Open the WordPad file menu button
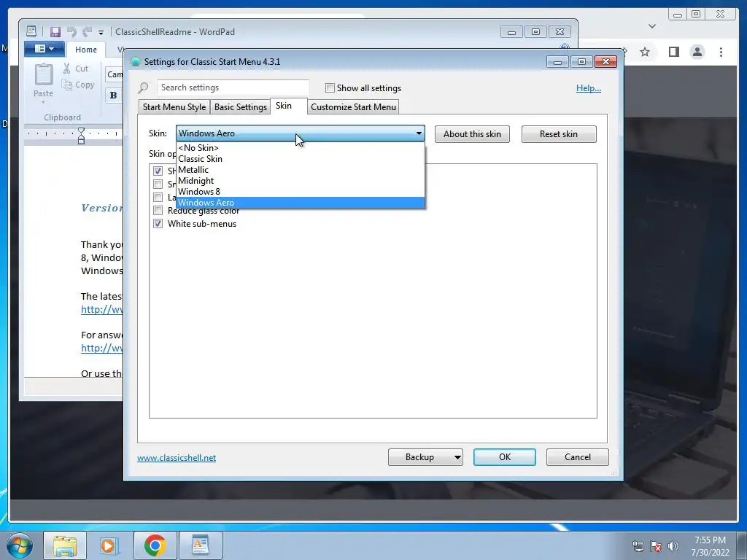The image size is (747, 560). click(x=44, y=49)
